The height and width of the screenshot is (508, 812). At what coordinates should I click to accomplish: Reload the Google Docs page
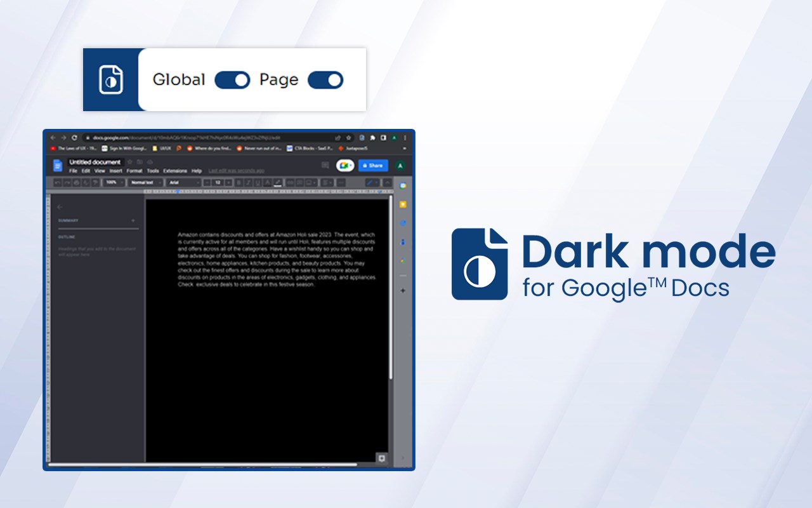tap(74, 138)
